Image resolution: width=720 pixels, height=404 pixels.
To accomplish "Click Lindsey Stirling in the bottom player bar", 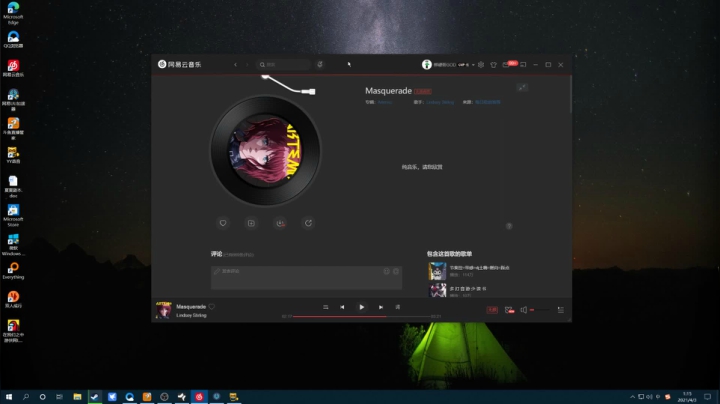I will (191, 315).
